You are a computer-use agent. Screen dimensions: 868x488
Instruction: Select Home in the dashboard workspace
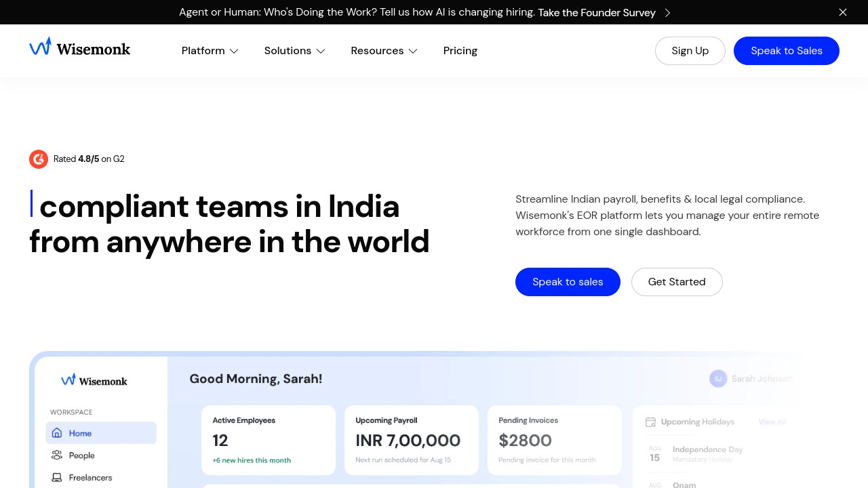[101, 433]
